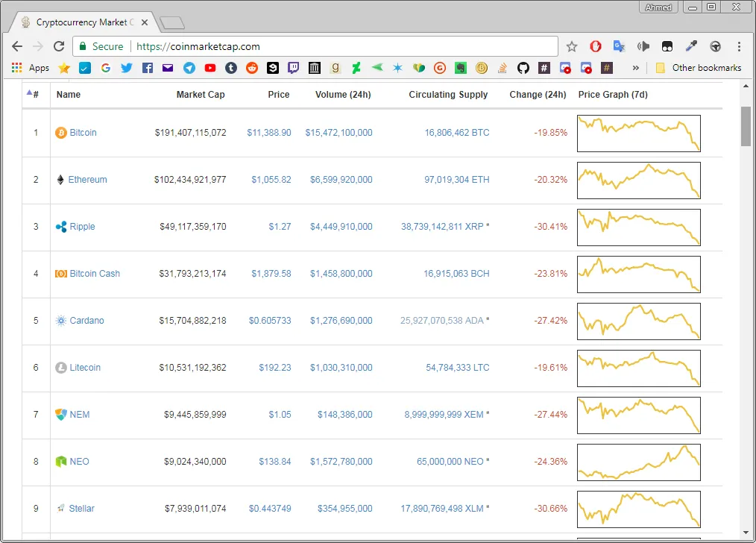
Task: Open the museum building bookmark icon
Action: pos(315,68)
